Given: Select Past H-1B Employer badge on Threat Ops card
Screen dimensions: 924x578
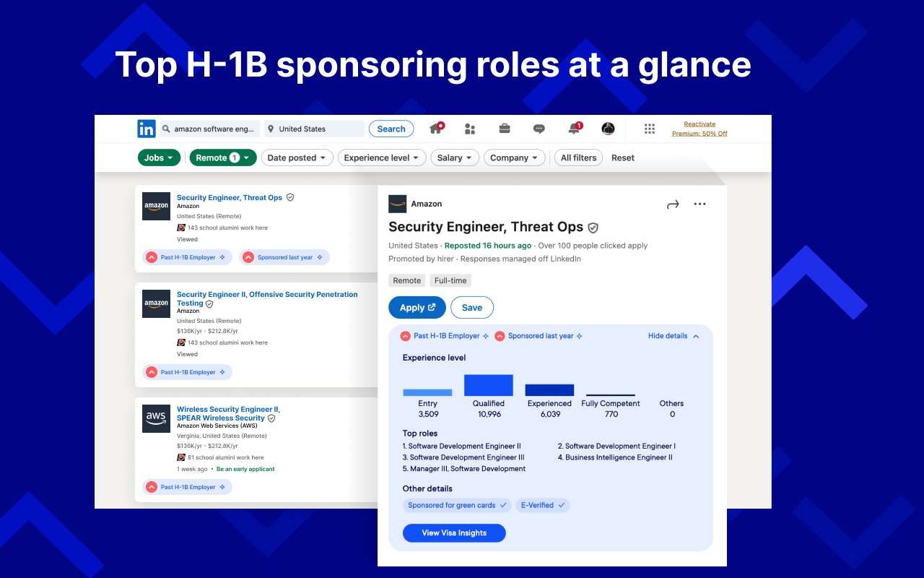Looking at the screenshot, I should tap(188, 257).
